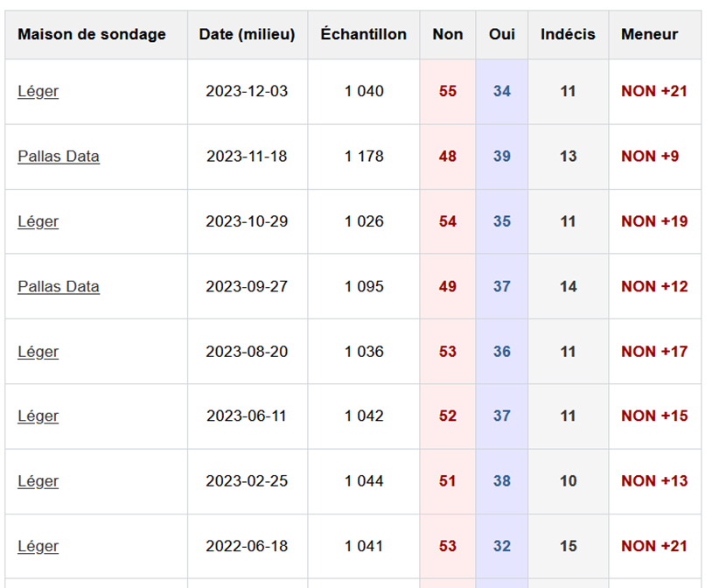Click the sample size 1 026
Screen dimensions: 712x588
pyautogui.click(x=364, y=221)
